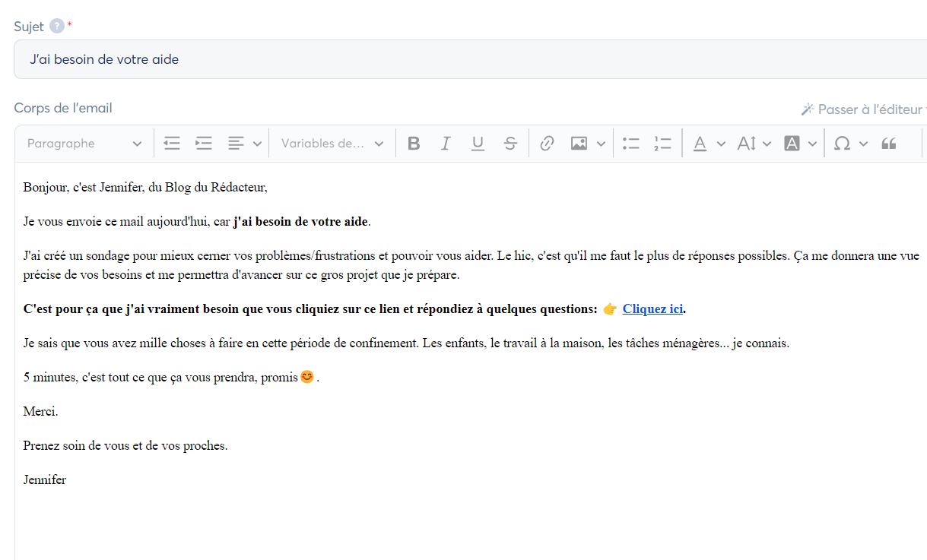The image size is (927, 560).
Task: Open the Variables dropdown
Action: tap(332, 144)
